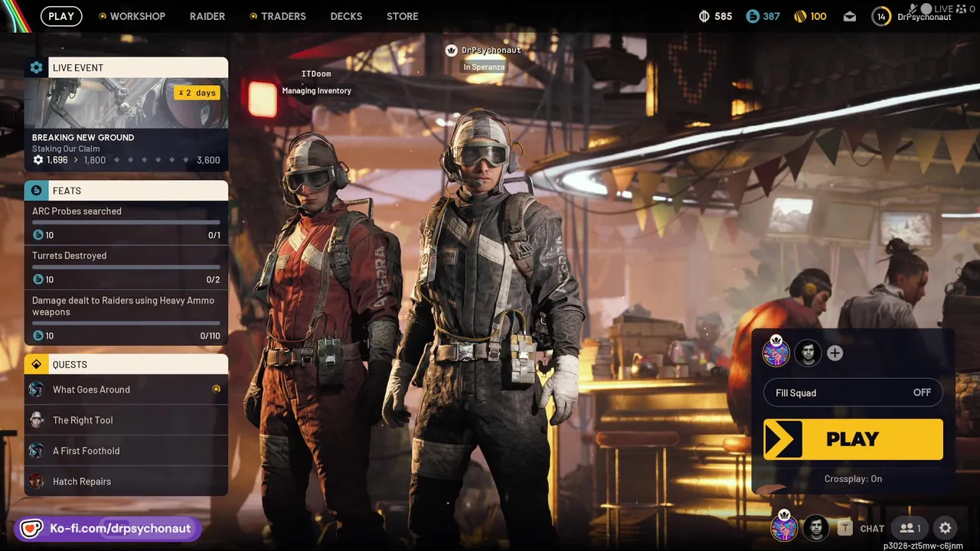Viewport: 980px width, 551px height.
Task: Toggle Fill Squad off switch
Action: (x=853, y=393)
